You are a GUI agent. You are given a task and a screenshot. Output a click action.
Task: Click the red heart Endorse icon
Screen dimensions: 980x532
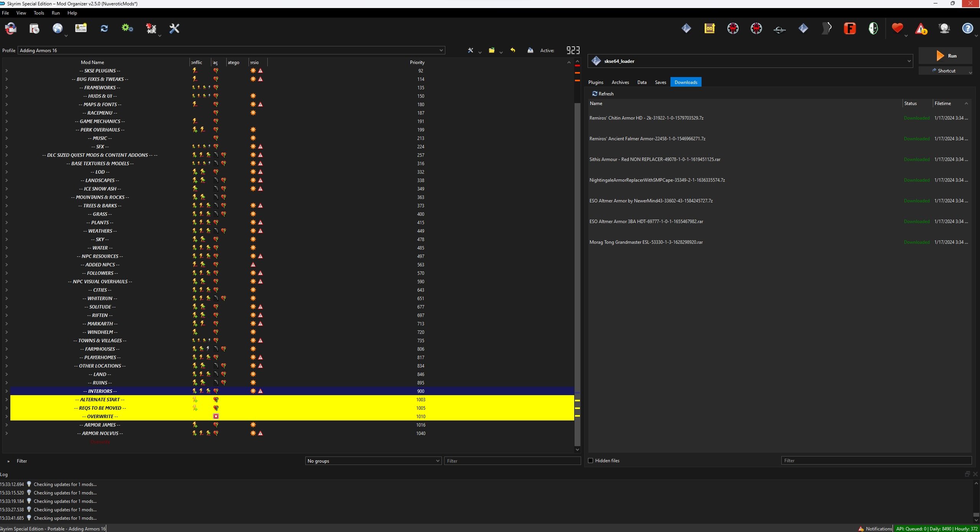(x=898, y=28)
